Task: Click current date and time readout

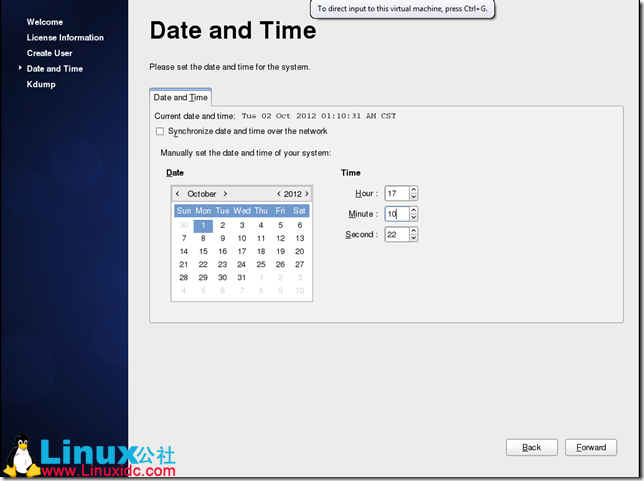Action: [x=319, y=116]
